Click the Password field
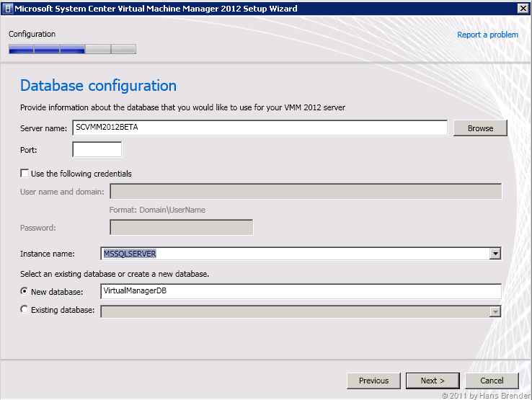 (x=181, y=228)
